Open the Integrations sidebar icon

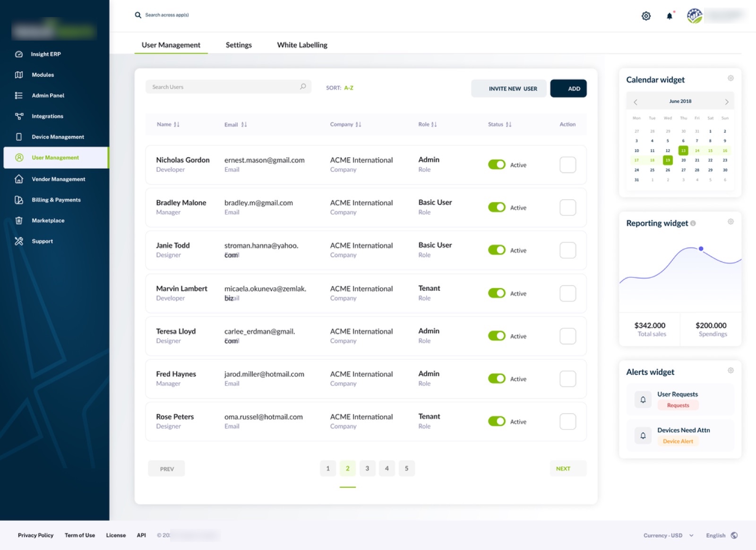[19, 116]
